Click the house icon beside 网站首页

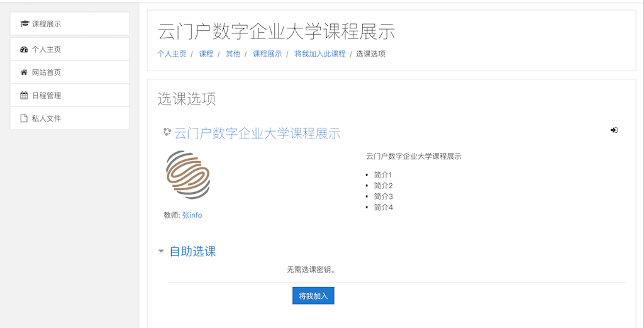pos(24,73)
